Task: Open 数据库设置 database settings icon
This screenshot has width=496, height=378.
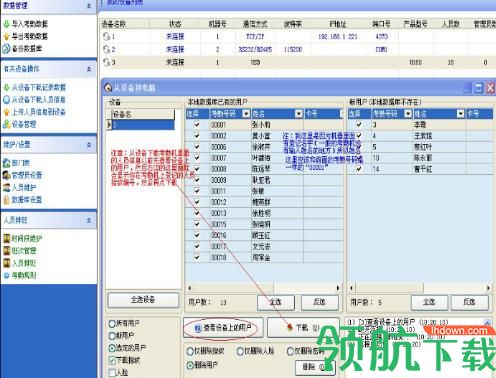Action: 6,200
